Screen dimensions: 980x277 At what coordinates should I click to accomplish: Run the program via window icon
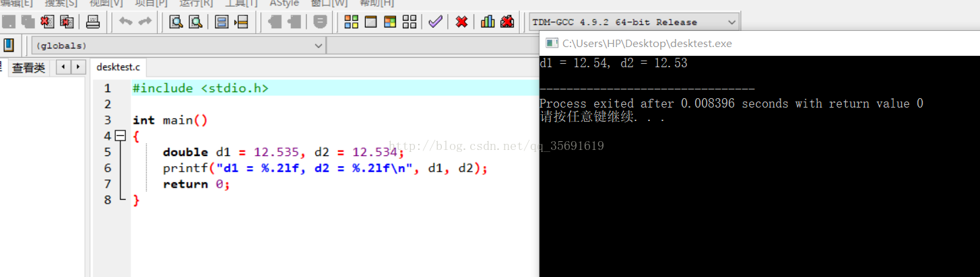point(370,22)
